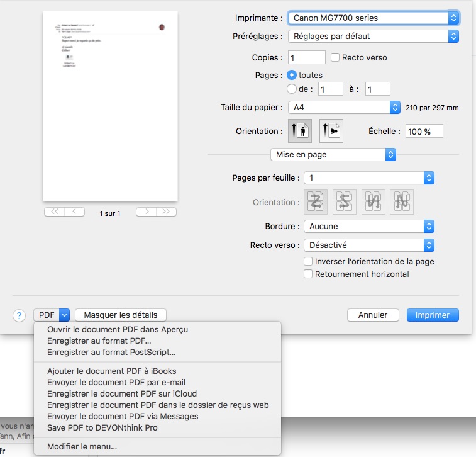Click the Échelle percentage field
This screenshot has height=457, width=476.
click(x=424, y=131)
